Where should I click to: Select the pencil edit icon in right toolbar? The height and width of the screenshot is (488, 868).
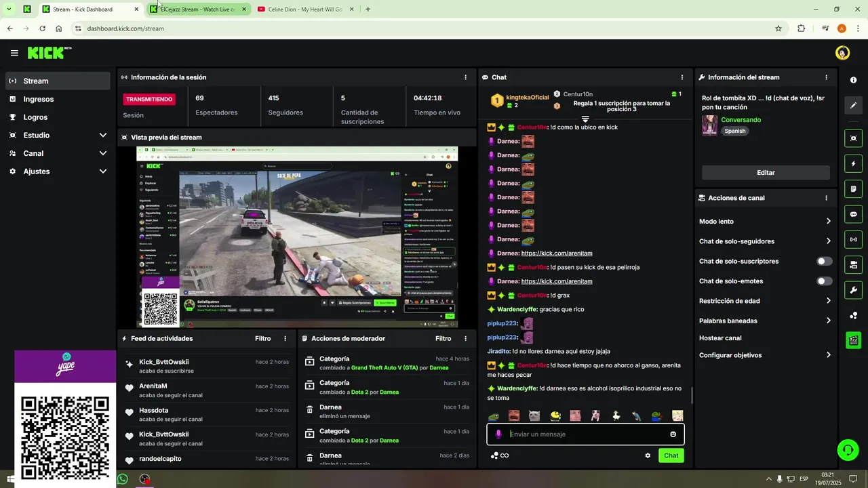tap(853, 105)
